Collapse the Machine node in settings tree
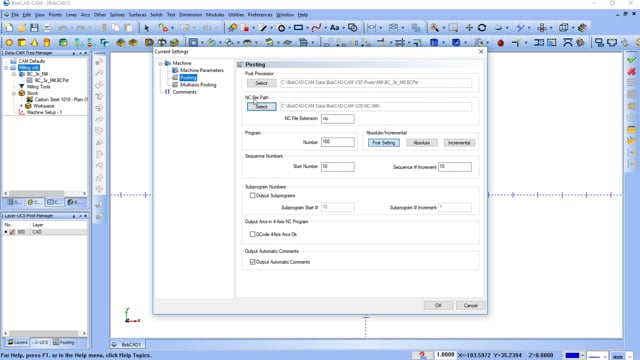This screenshot has width=640, height=360. [160, 63]
